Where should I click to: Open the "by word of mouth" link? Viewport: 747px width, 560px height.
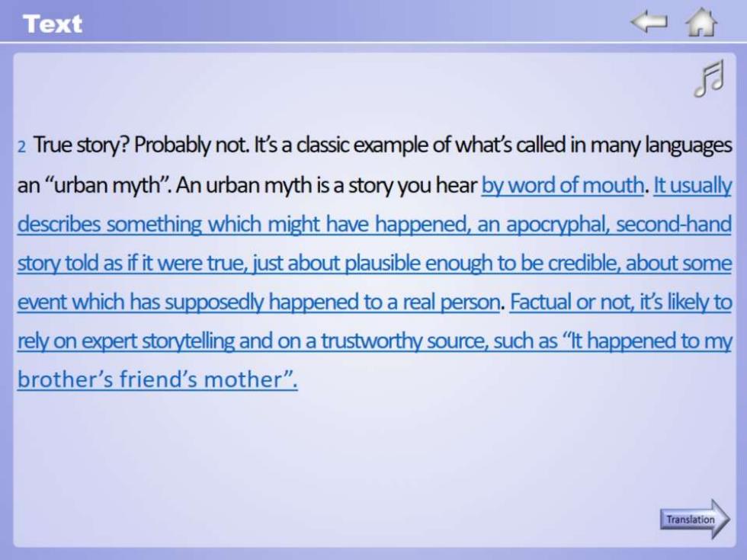pos(563,184)
